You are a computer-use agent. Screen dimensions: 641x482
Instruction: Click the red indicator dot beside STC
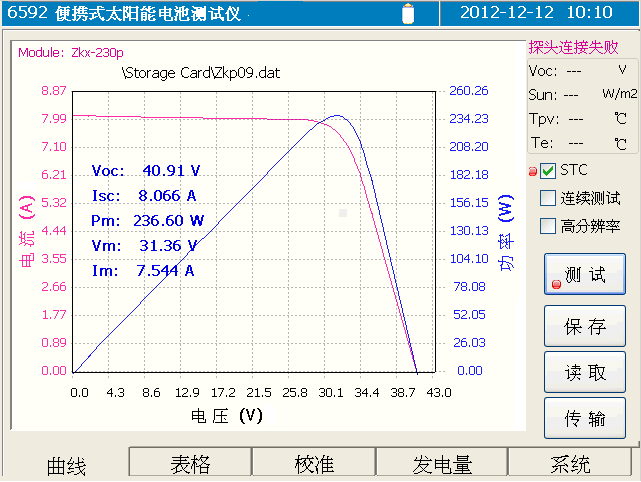[533, 172]
